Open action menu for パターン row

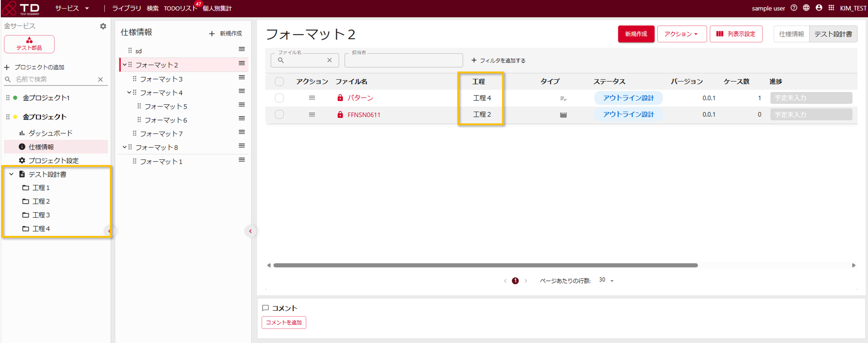click(x=312, y=98)
